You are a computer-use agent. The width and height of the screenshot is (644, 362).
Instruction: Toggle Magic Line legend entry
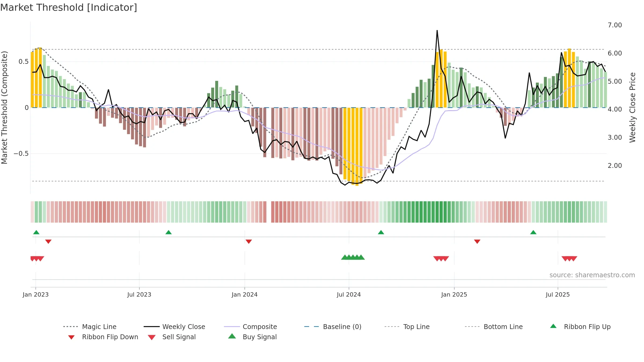click(x=90, y=327)
